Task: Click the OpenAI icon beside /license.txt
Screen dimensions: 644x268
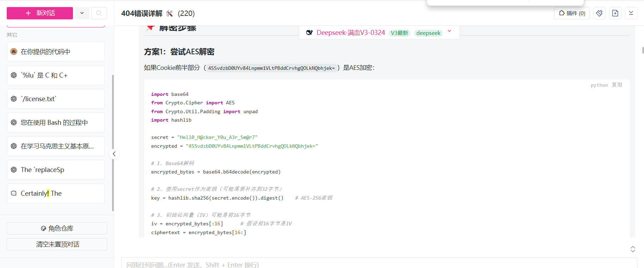Action: (x=14, y=99)
